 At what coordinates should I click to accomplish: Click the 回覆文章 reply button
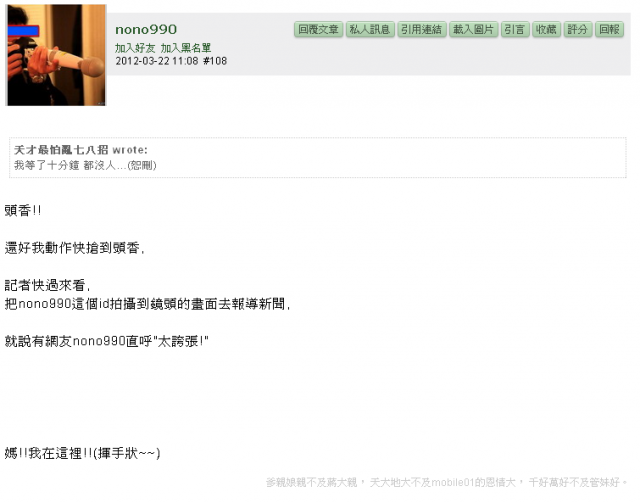[318, 29]
